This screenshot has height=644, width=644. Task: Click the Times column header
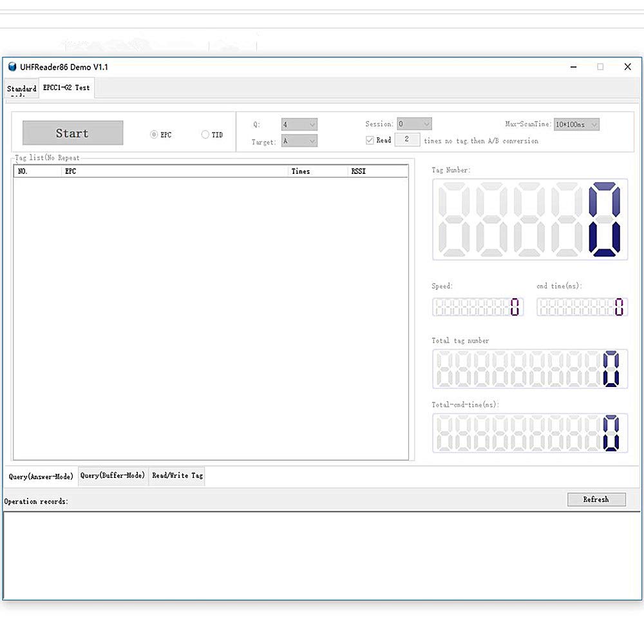tap(318, 171)
